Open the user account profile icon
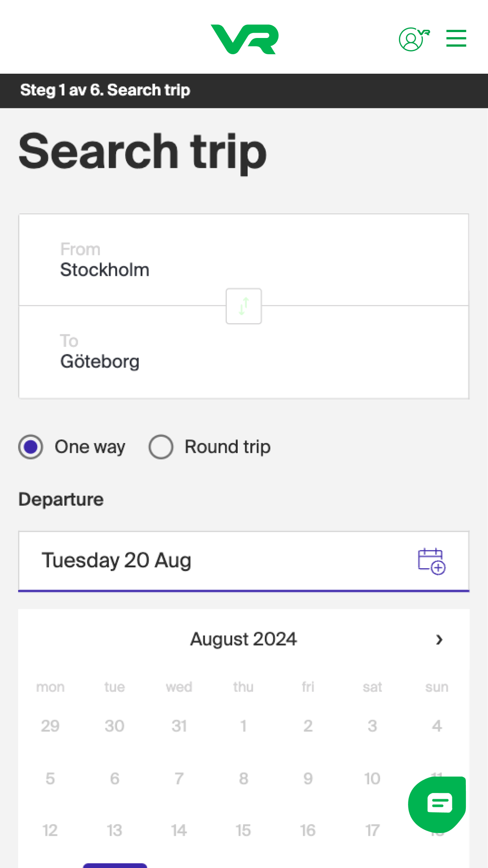The height and width of the screenshot is (868, 488). click(x=413, y=39)
